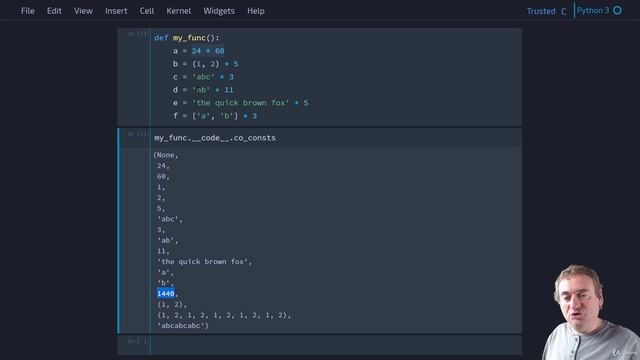Open the Widgets menu
The image size is (640, 360).
coord(219,11)
